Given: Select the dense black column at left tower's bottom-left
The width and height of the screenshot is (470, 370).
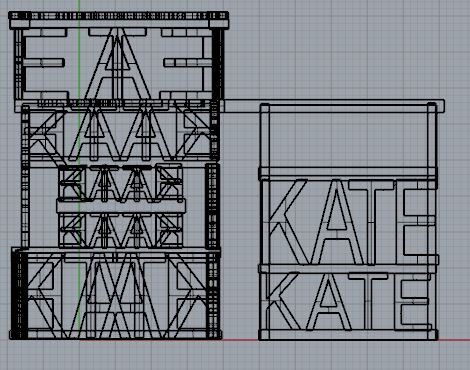Looking at the screenshot, I should point(19,293).
